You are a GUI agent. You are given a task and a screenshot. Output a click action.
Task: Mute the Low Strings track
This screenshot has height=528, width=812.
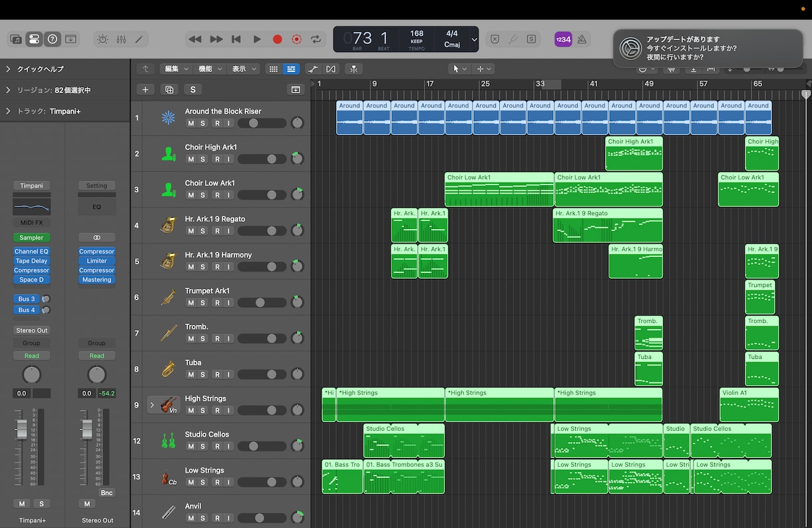point(191,482)
